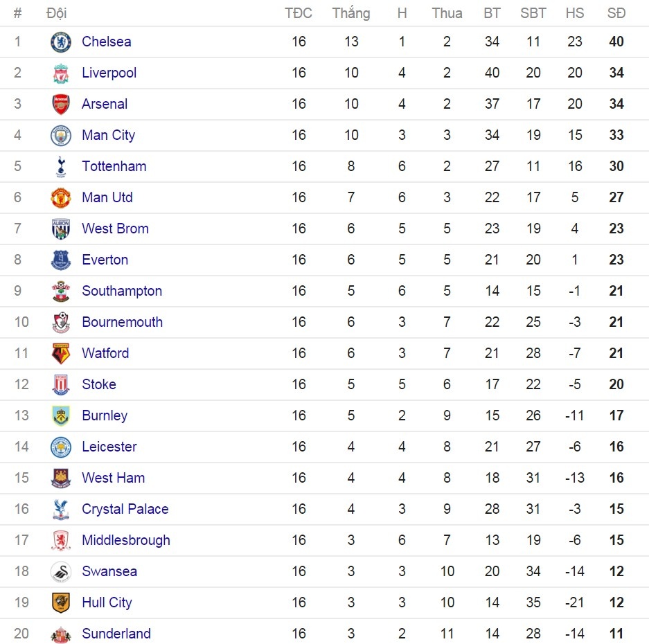The height and width of the screenshot is (644, 649).
Task: Open the West Brom team link
Action: pyautogui.click(x=115, y=229)
